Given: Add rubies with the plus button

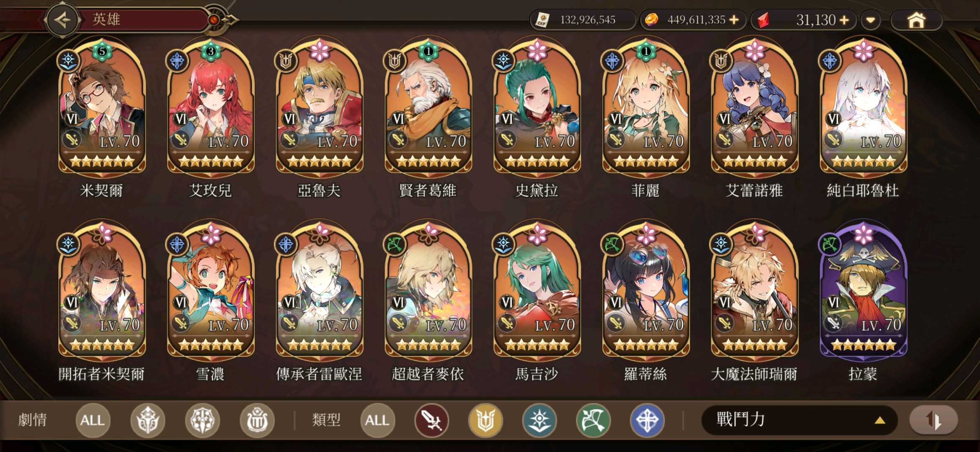Looking at the screenshot, I should 844,20.
